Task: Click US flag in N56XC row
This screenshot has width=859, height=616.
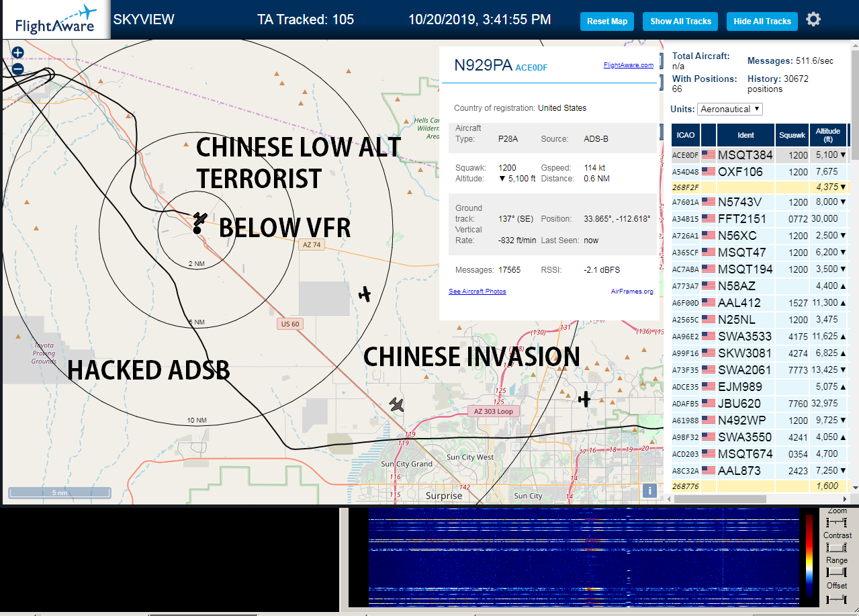Action: coord(709,236)
